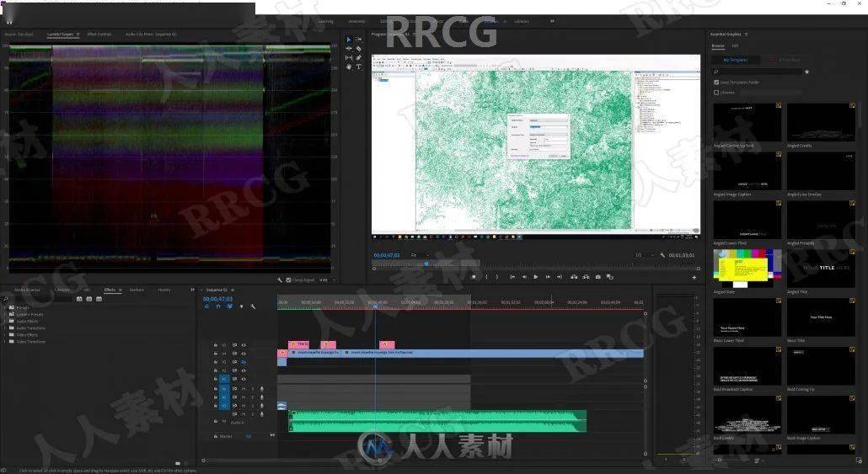The height and width of the screenshot is (474, 868).
Task: Open Program Monitor button editor plus
Action: 694,277
